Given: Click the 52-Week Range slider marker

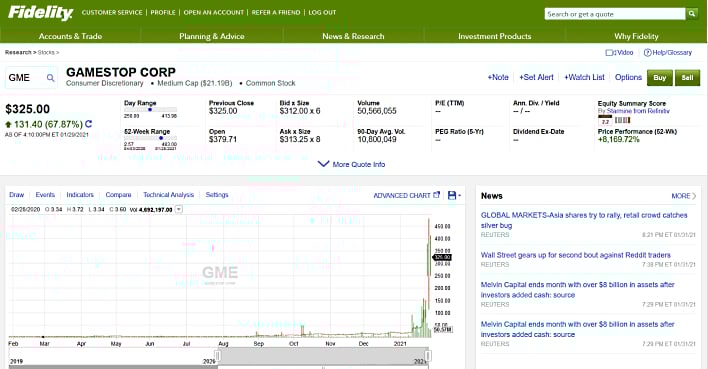Looking at the screenshot, I should tap(161, 138).
